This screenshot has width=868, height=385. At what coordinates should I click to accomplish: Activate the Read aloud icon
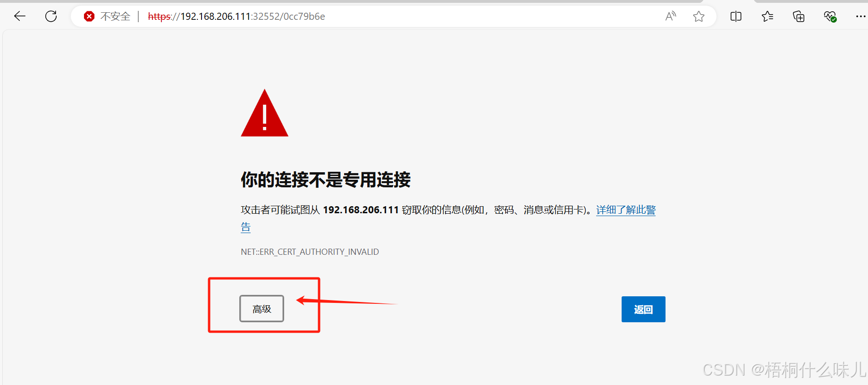click(x=671, y=17)
